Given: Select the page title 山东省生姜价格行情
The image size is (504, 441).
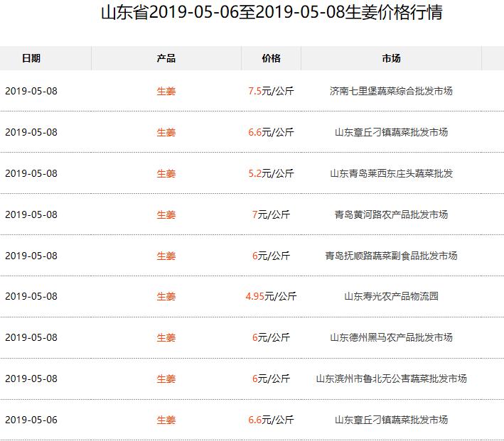Looking at the screenshot, I should point(272,13).
